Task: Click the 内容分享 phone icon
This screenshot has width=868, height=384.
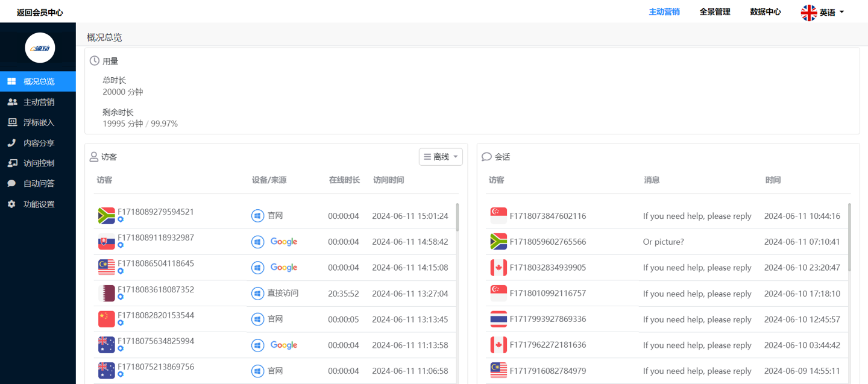Action: pos(11,143)
